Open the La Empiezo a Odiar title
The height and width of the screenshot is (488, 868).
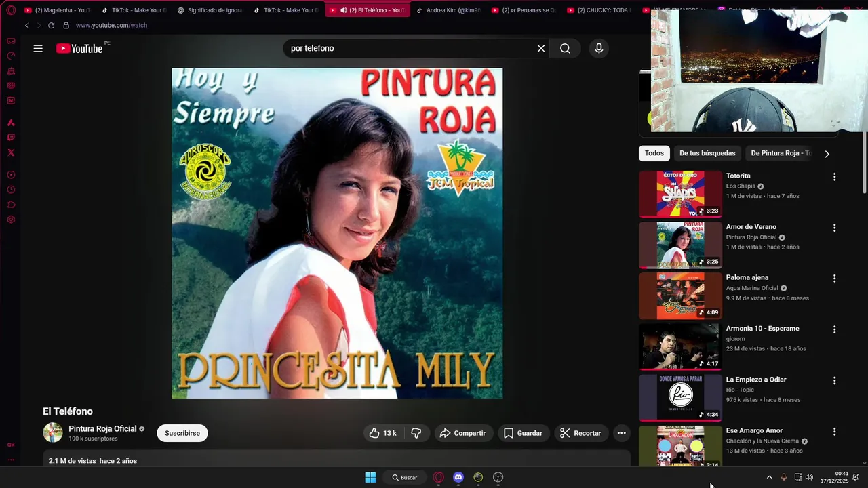pos(756,380)
